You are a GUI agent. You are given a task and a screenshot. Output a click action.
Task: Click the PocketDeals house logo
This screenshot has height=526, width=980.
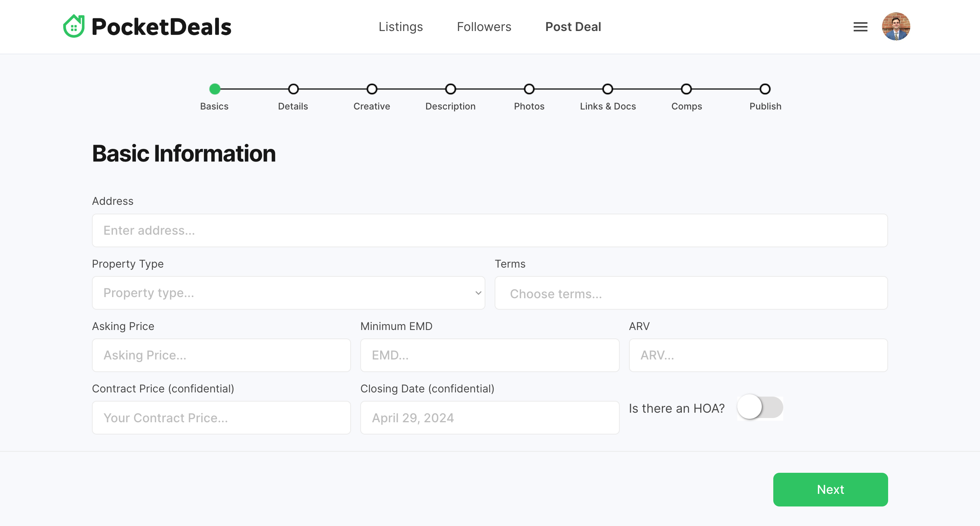tap(74, 26)
